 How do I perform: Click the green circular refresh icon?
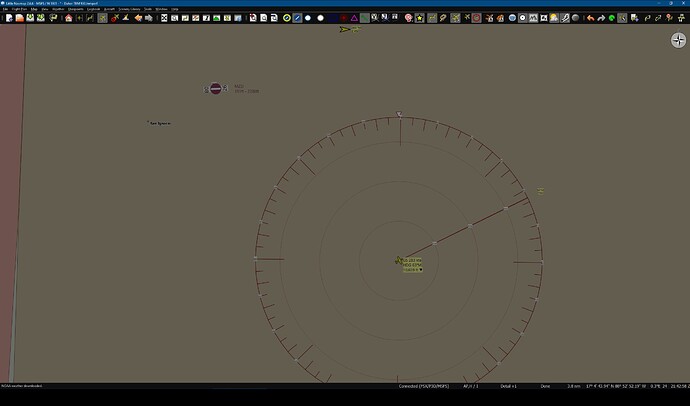(x=612, y=18)
